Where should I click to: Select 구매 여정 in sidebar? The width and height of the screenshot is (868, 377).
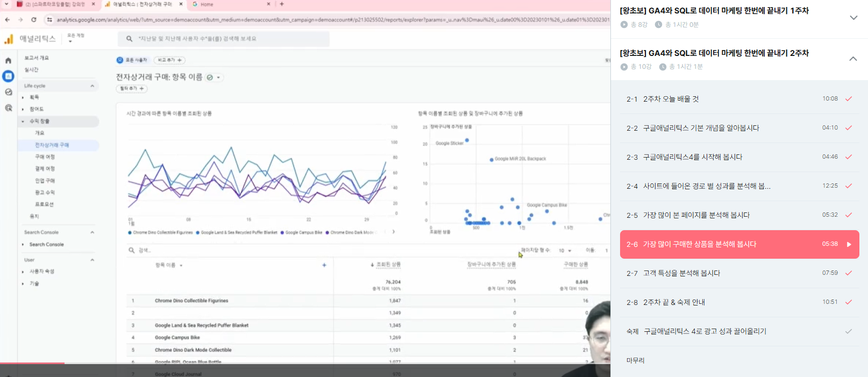pos(45,157)
